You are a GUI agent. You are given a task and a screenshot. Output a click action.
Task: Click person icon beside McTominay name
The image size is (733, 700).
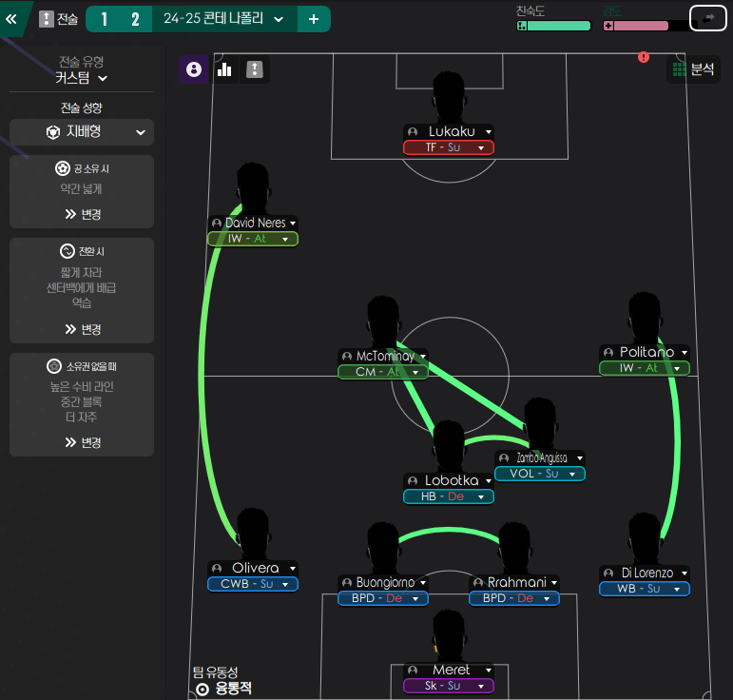[x=347, y=357]
